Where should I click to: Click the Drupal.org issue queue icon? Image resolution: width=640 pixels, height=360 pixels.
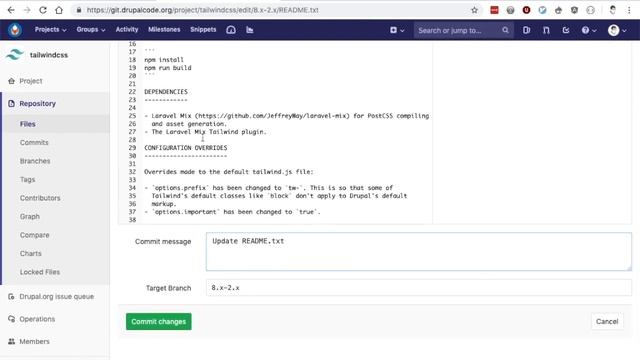pyautogui.click(x=11, y=297)
